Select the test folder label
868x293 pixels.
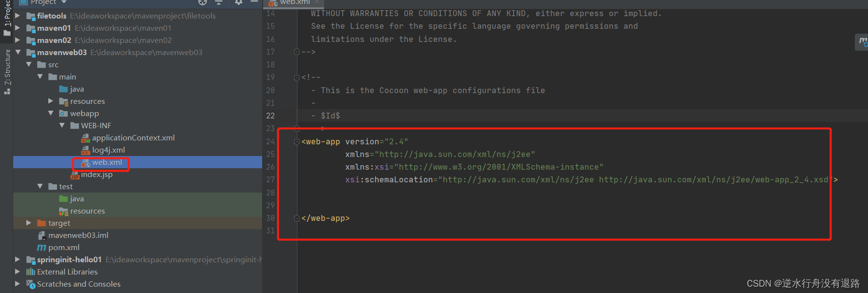click(x=66, y=187)
